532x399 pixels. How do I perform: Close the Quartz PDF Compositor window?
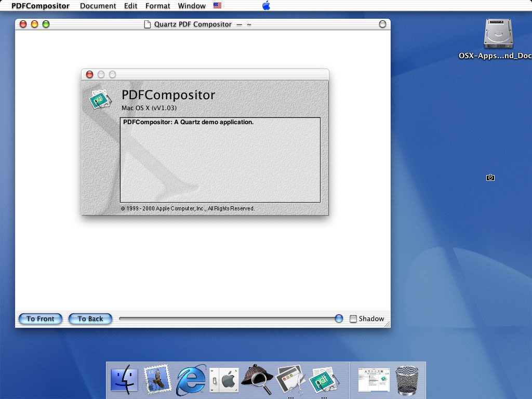[23, 24]
